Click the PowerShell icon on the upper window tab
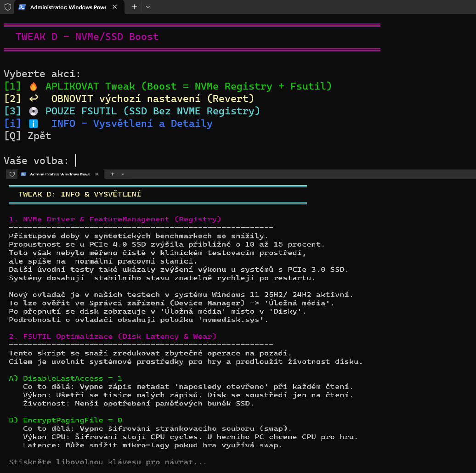The height and width of the screenshot is (473, 476). point(22,7)
